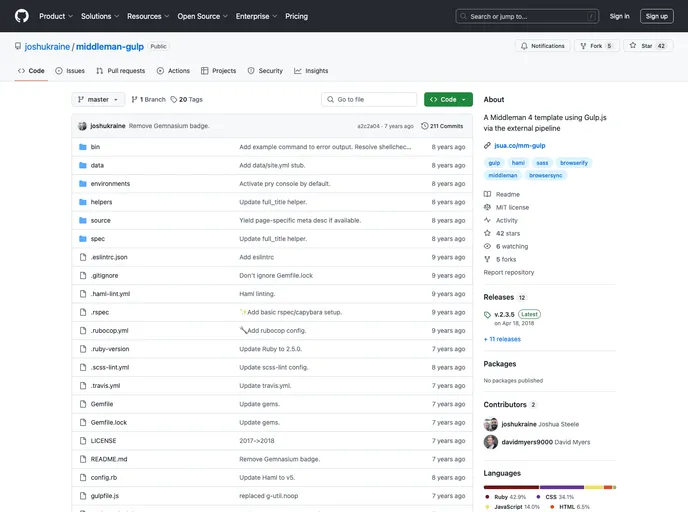Switch to the Projects tab

point(219,71)
